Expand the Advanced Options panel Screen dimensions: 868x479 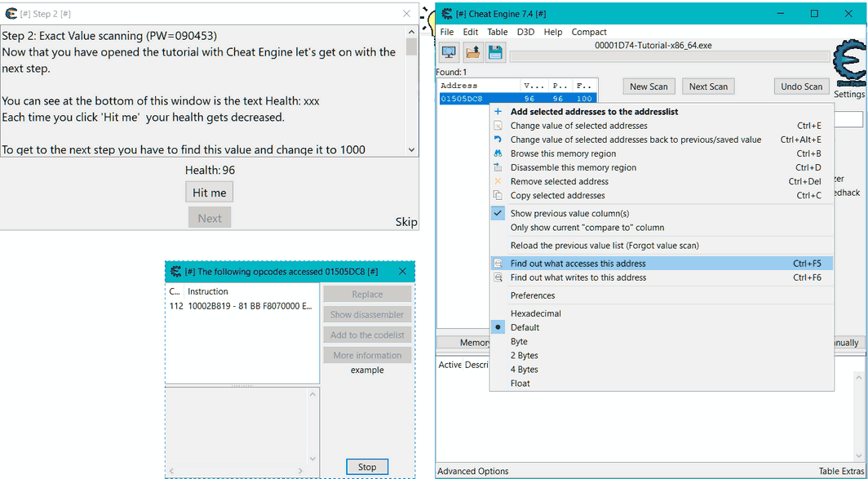[x=473, y=471]
